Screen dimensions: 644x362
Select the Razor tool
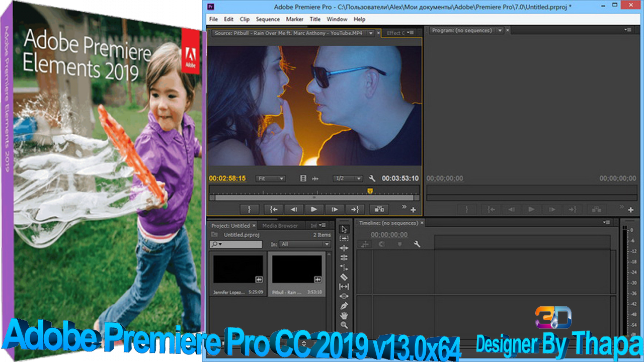344,277
